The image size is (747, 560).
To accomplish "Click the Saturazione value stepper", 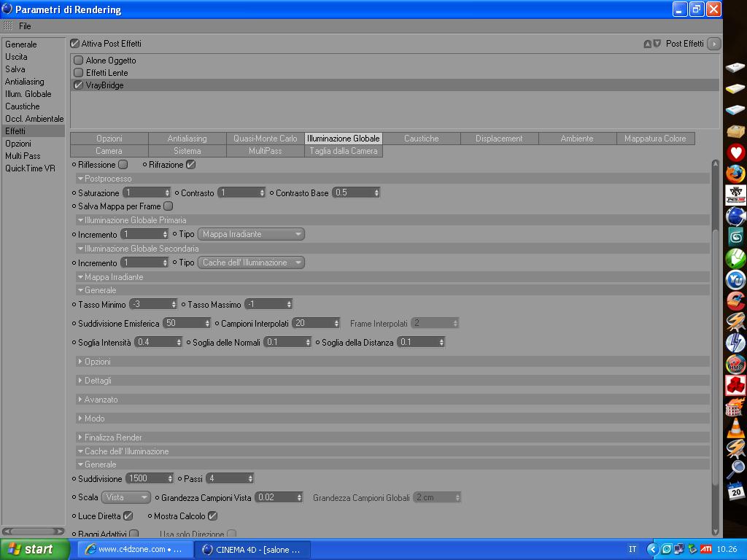I will click(x=167, y=192).
